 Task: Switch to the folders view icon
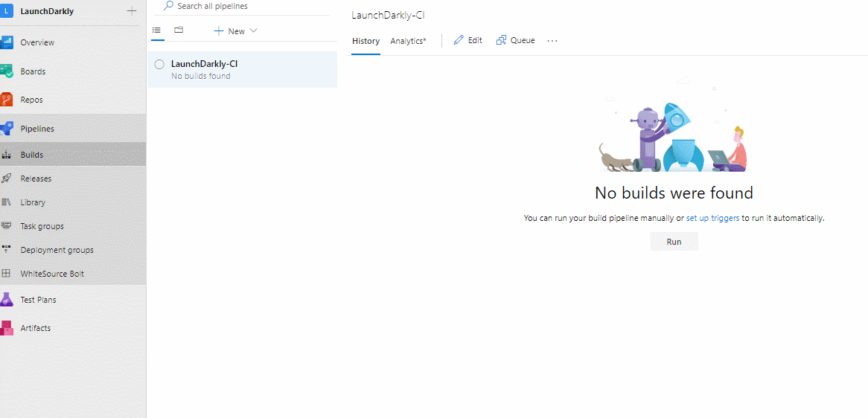179,30
